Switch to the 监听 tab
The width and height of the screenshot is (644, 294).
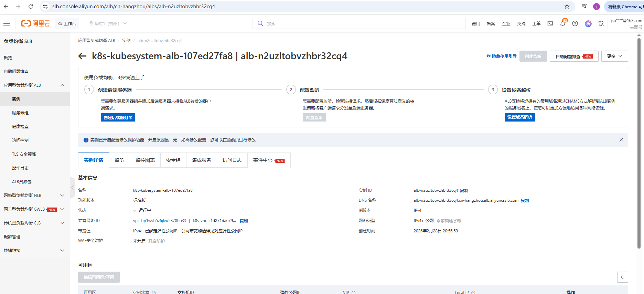(119, 160)
